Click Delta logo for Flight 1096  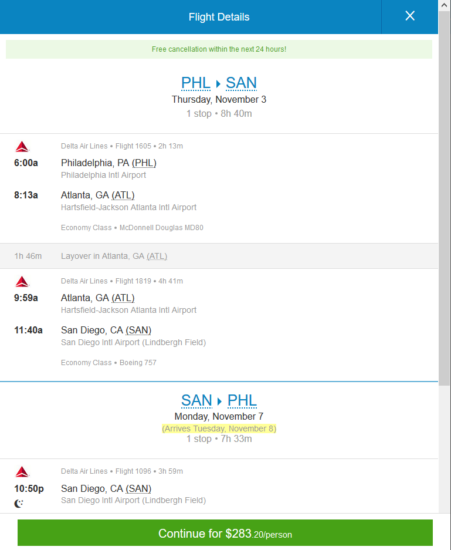tap(22, 472)
